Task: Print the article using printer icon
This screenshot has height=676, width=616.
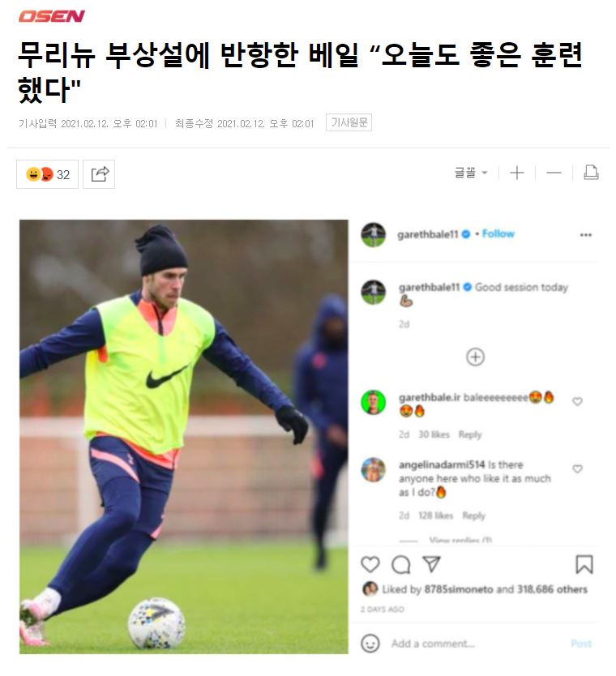Action: (x=591, y=173)
